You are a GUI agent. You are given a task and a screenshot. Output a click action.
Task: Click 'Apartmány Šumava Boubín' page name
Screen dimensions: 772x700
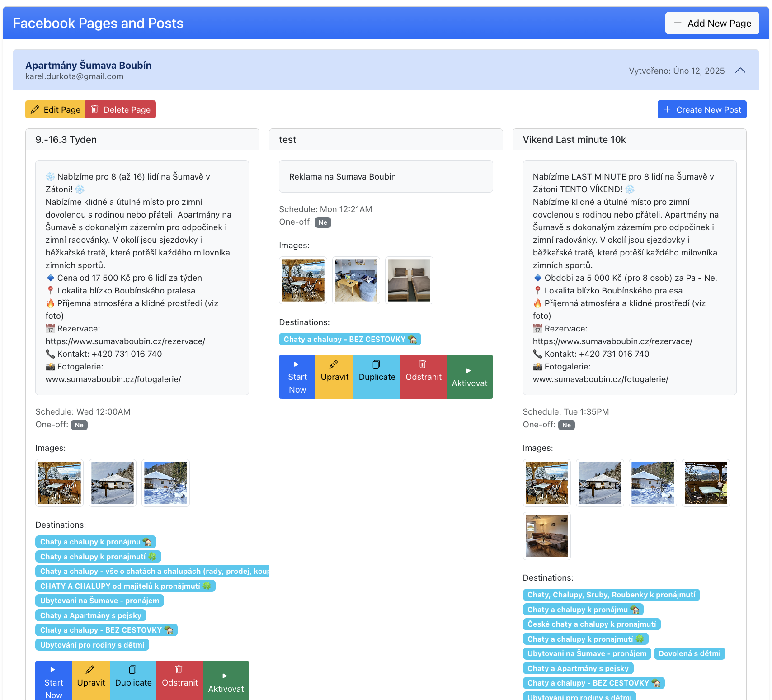(88, 65)
